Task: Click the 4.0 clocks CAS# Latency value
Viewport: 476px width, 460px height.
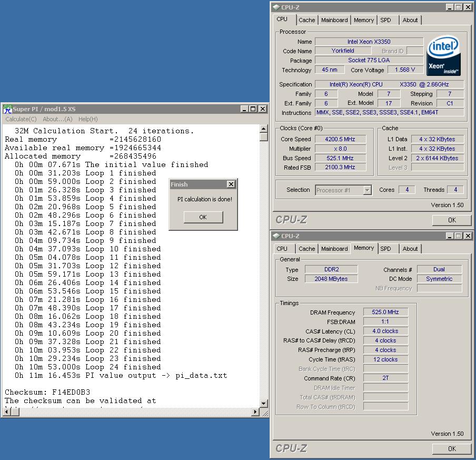Action: (x=385, y=331)
